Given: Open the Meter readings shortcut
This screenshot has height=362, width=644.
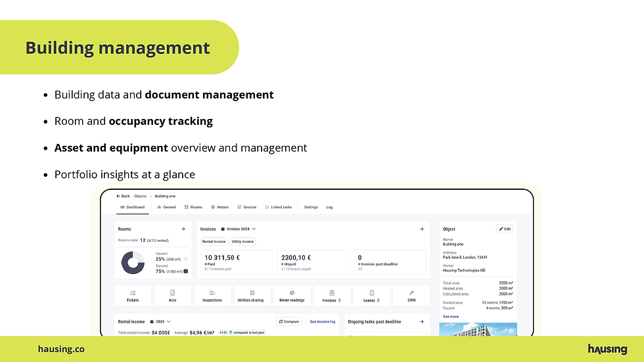Looking at the screenshot, I should click(x=292, y=296).
